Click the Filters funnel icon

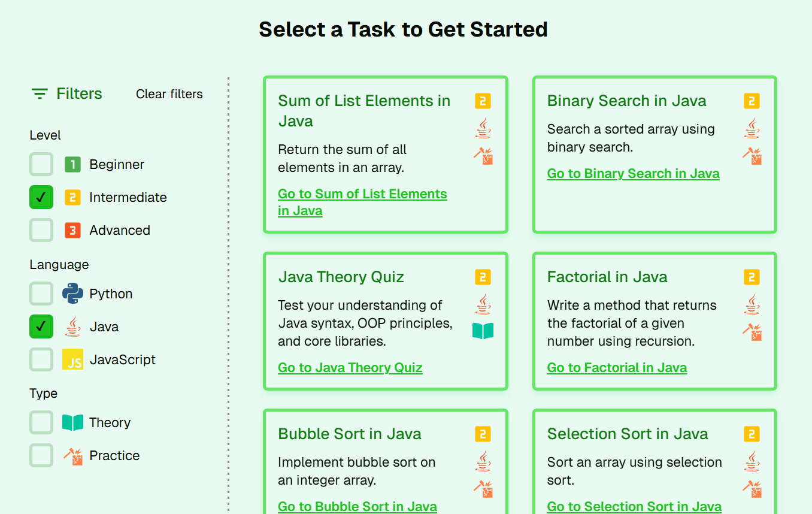[x=40, y=94]
